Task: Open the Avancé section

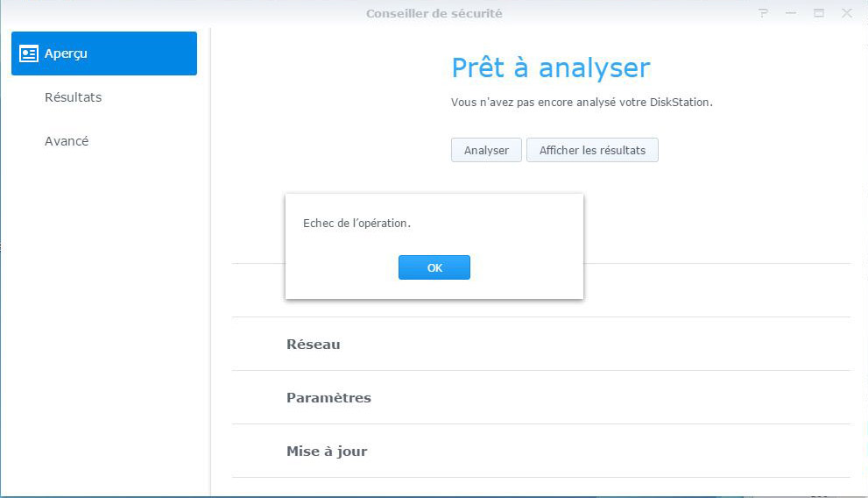Action: click(104, 141)
